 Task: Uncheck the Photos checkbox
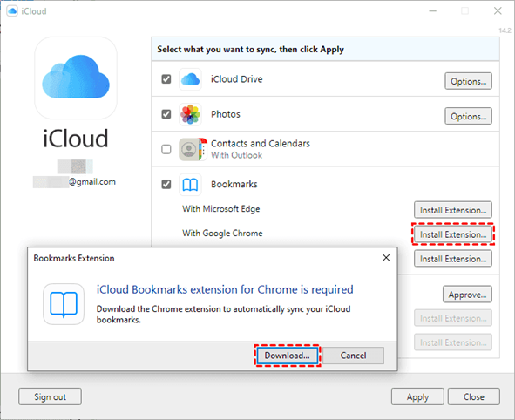click(166, 114)
